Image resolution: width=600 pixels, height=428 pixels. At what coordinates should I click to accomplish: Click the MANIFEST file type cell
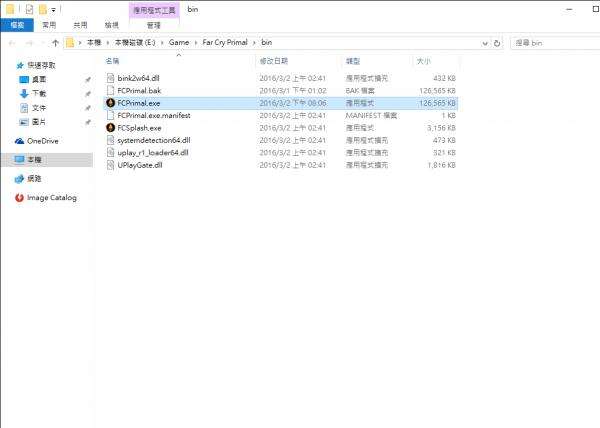pyautogui.click(x=371, y=116)
